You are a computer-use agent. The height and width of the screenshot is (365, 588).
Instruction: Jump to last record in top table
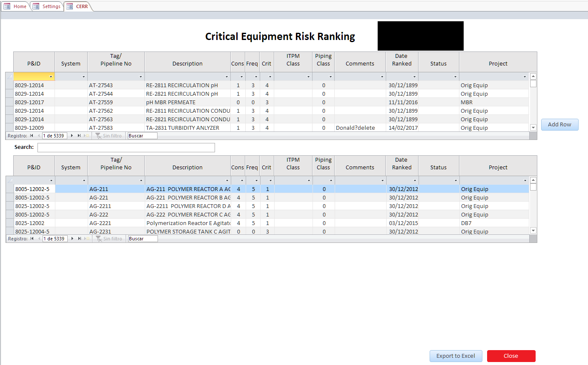click(79, 136)
